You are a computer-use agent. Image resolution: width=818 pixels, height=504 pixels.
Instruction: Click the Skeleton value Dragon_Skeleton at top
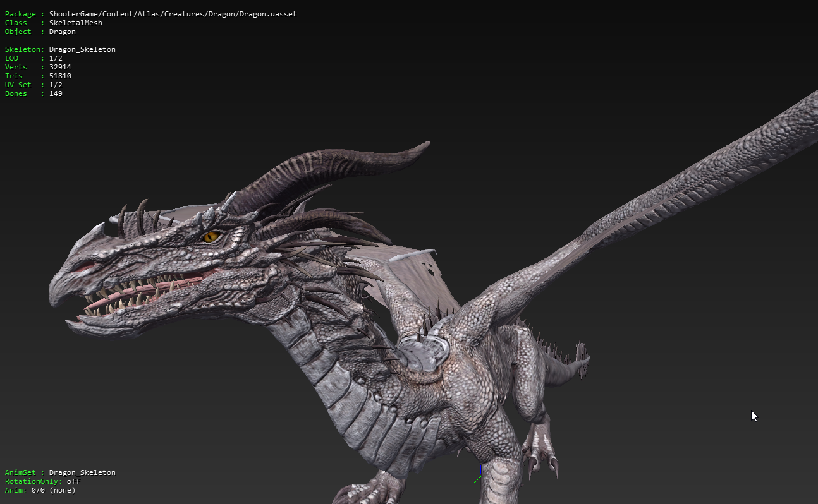coord(82,49)
